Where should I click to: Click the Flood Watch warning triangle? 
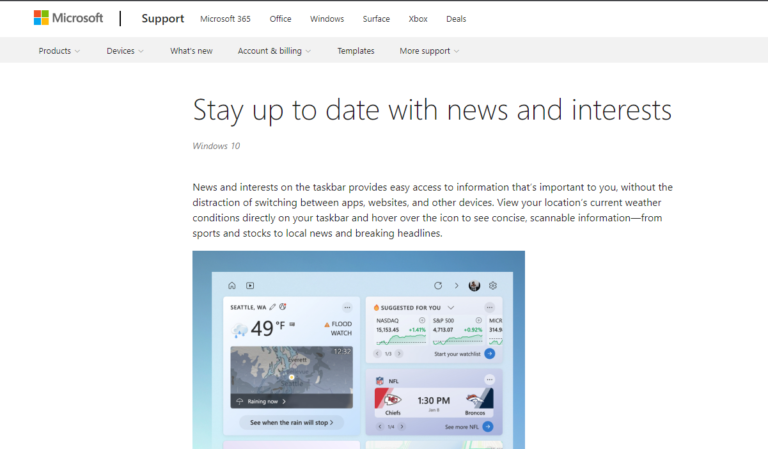click(x=327, y=325)
